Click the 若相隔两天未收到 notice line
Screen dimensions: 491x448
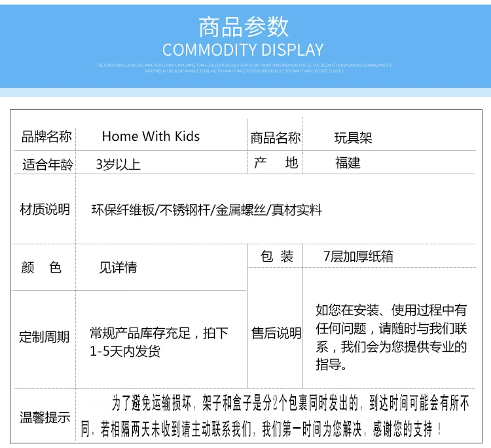point(261,429)
